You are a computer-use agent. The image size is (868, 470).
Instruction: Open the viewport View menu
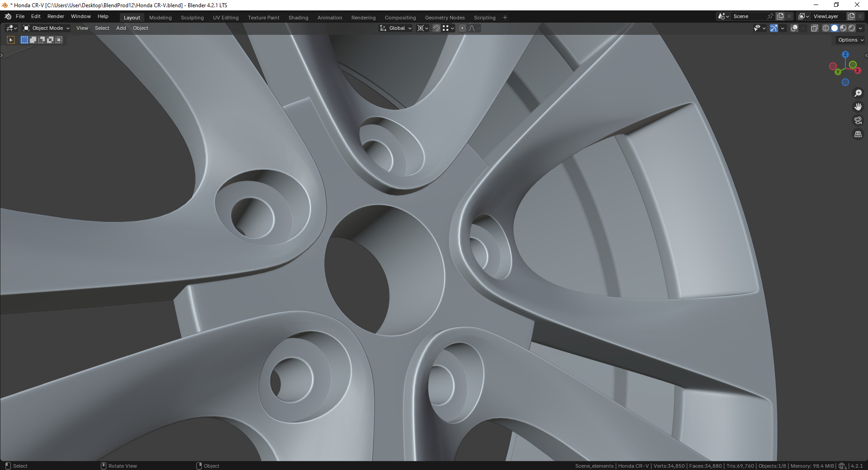click(x=82, y=28)
